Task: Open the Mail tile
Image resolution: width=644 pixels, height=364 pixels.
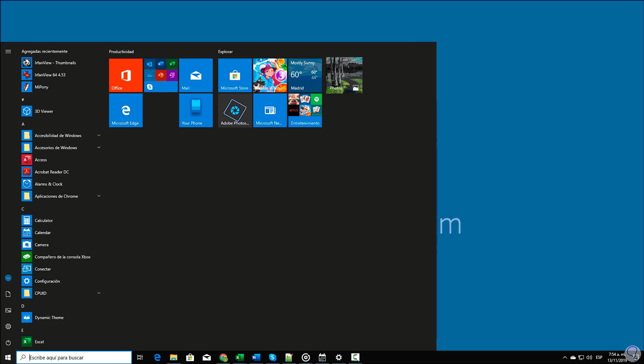Action: coord(196,75)
